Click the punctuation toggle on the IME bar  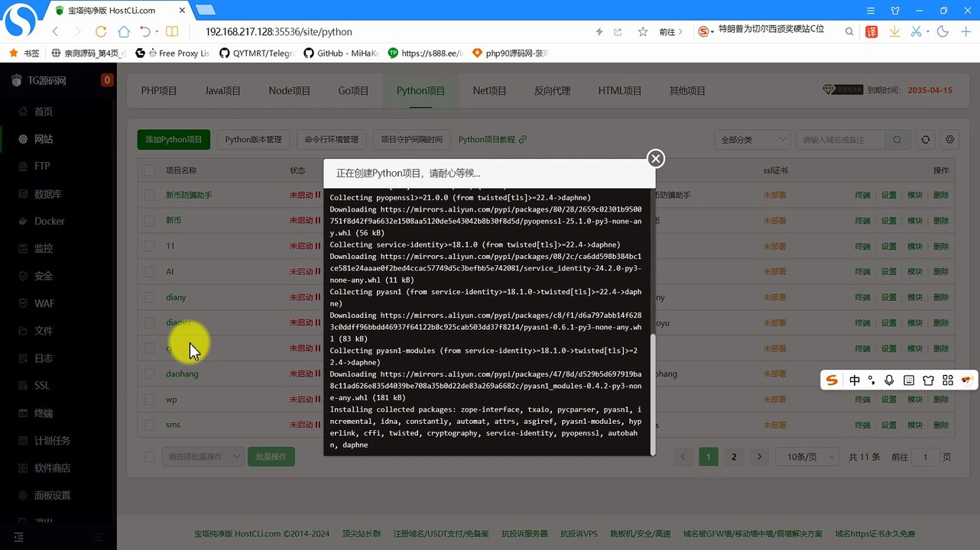[x=871, y=380]
